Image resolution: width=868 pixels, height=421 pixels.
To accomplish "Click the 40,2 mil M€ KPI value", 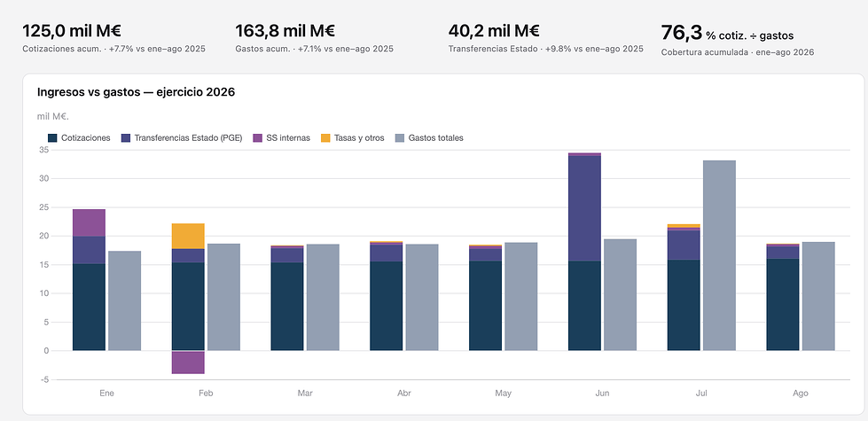I will [x=494, y=31].
